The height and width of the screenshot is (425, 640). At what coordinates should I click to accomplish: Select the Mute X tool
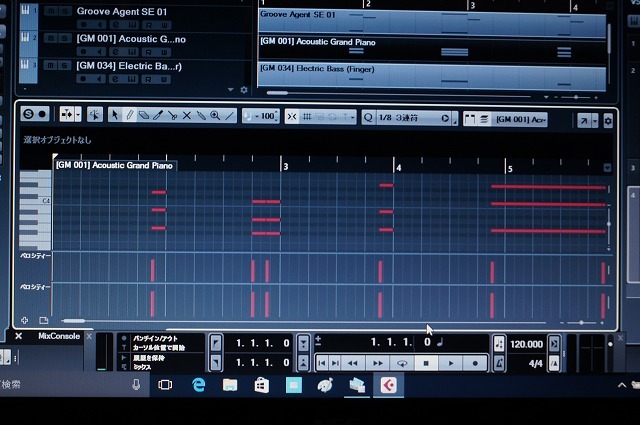tap(187, 116)
